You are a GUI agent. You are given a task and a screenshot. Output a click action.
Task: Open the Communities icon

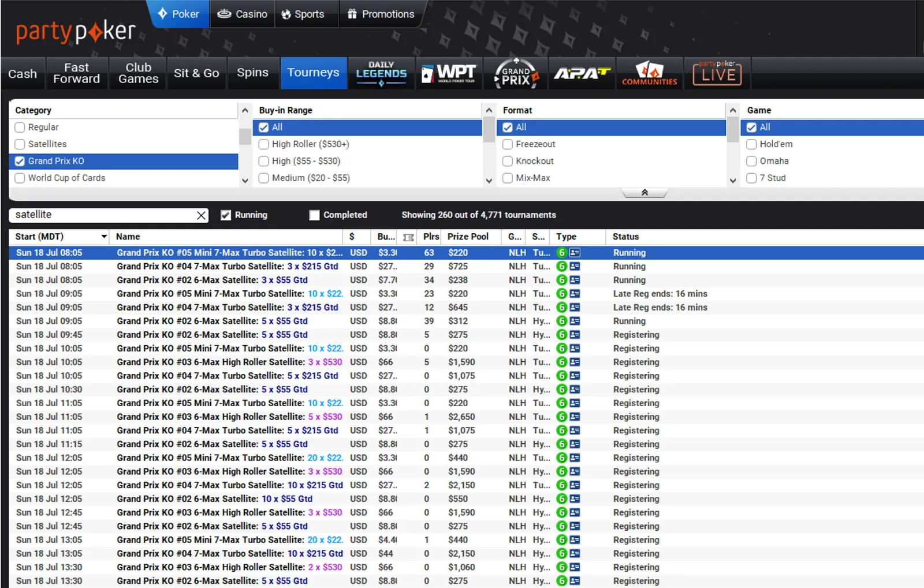coord(649,73)
